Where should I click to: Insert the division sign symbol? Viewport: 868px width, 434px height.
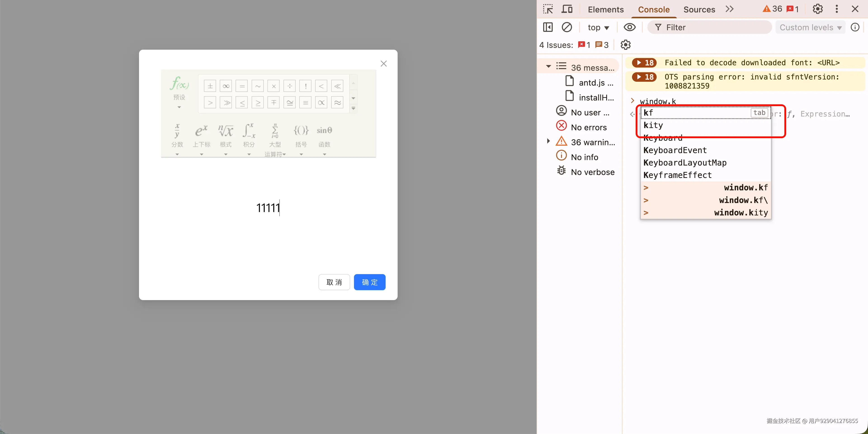289,86
